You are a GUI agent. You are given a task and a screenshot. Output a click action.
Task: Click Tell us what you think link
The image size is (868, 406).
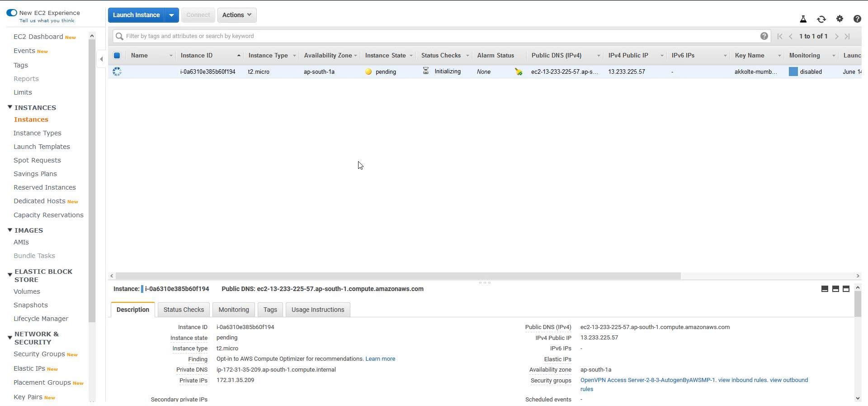[47, 20]
